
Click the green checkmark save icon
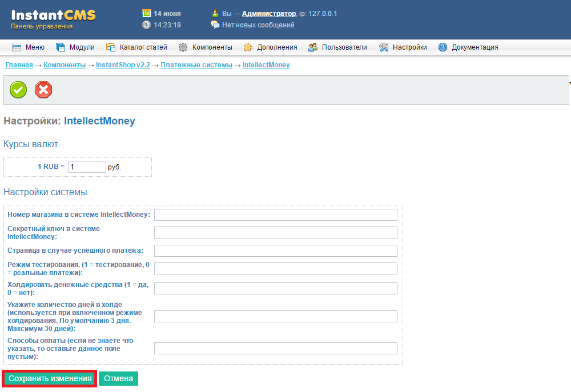coord(18,90)
